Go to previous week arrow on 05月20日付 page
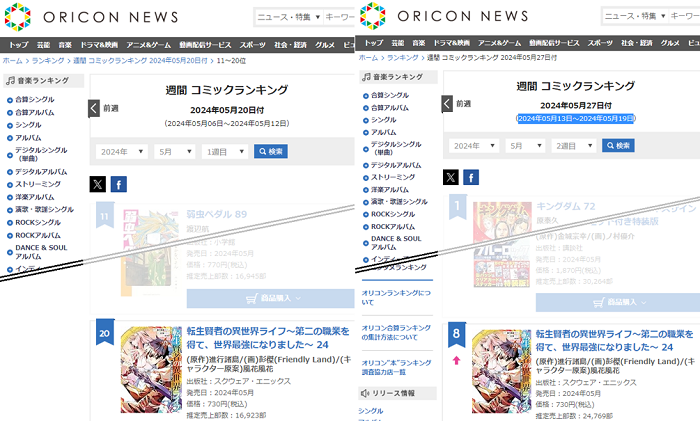Screen dimensions: 700x421 (94, 108)
